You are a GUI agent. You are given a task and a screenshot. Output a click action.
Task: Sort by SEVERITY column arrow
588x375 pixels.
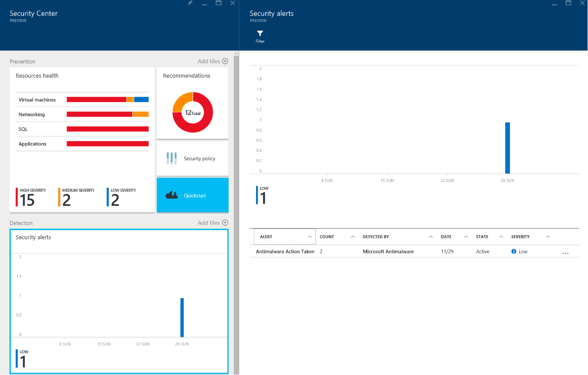point(548,237)
